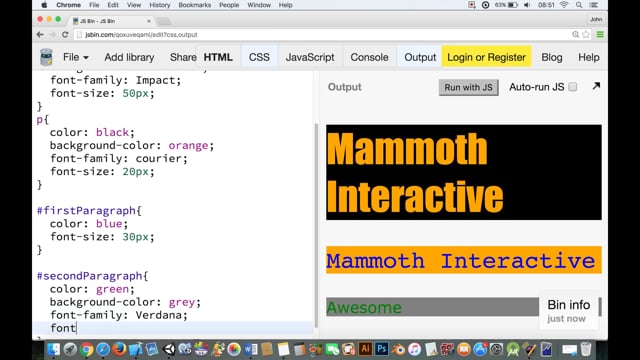Open the Bookmarks menu

tap(195, 5)
